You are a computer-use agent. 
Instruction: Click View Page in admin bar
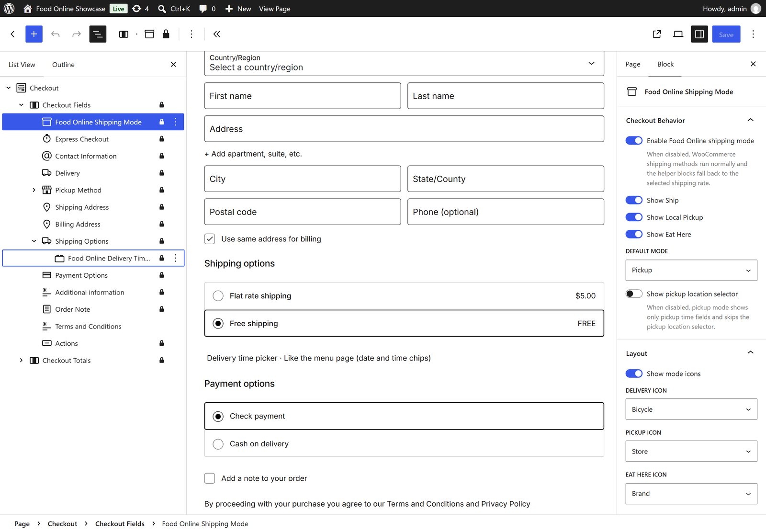[x=275, y=9]
